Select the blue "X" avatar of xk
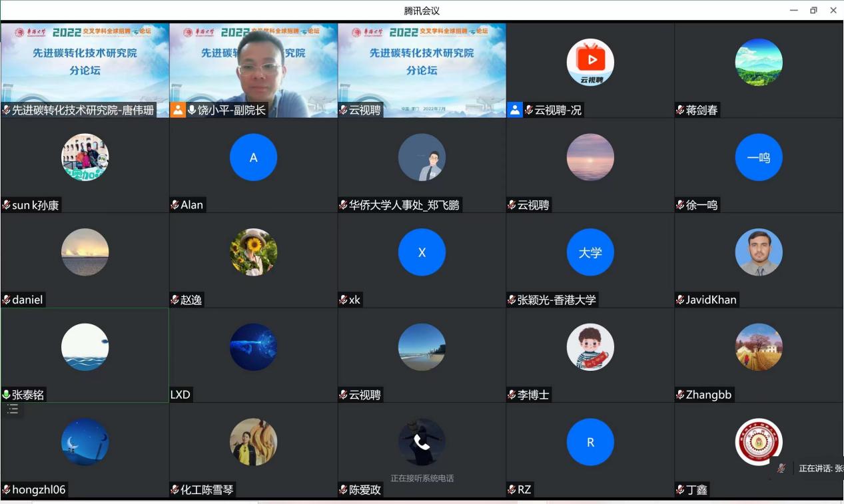This screenshot has height=504, width=844. coord(422,252)
